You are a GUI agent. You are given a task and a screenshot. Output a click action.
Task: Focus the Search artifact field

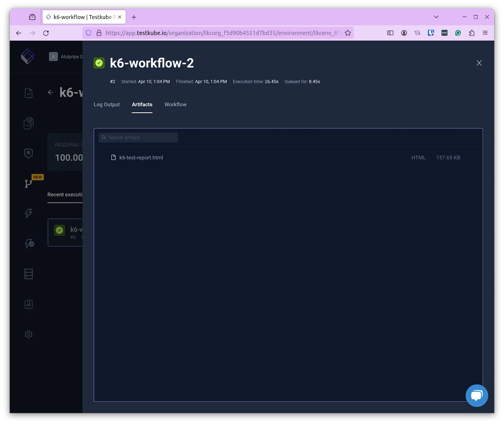click(x=138, y=137)
